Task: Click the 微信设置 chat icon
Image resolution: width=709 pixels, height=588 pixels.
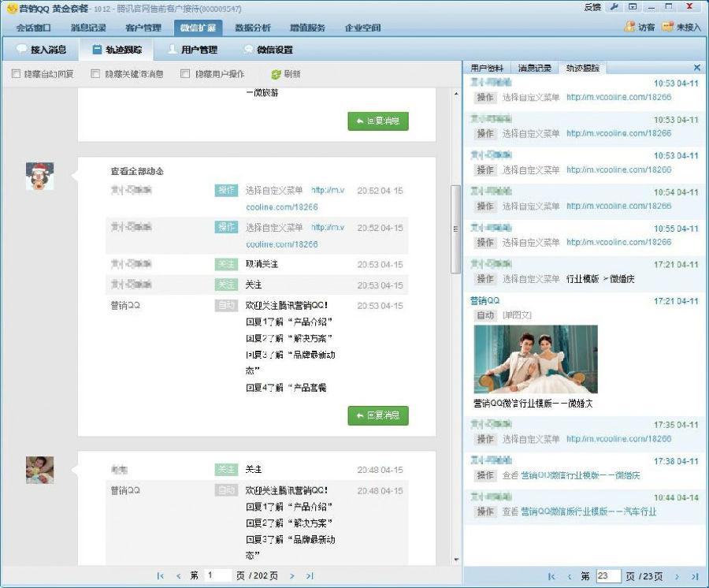Action: [248, 50]
